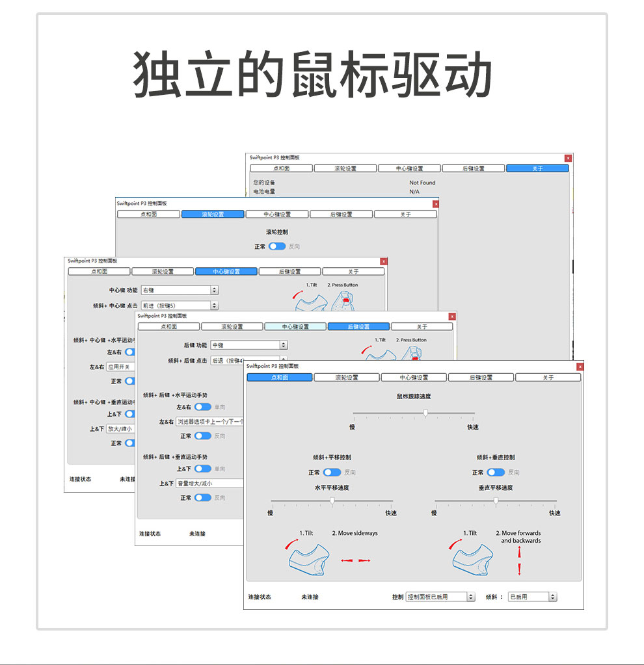Viewport: 644px width, 665px height.
Task: Open 滚轮设置 tab in back-key window
Action: pos(232,326)
